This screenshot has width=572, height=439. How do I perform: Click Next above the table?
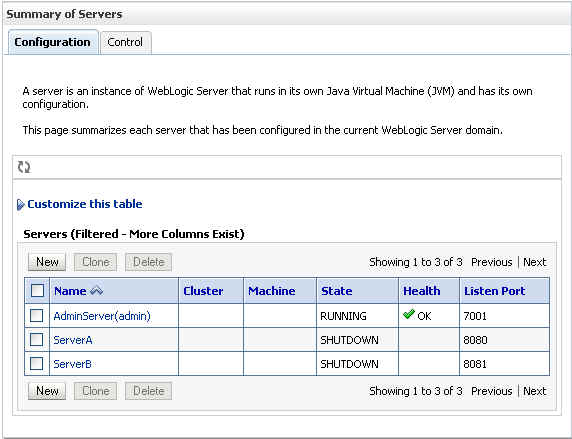534,262
